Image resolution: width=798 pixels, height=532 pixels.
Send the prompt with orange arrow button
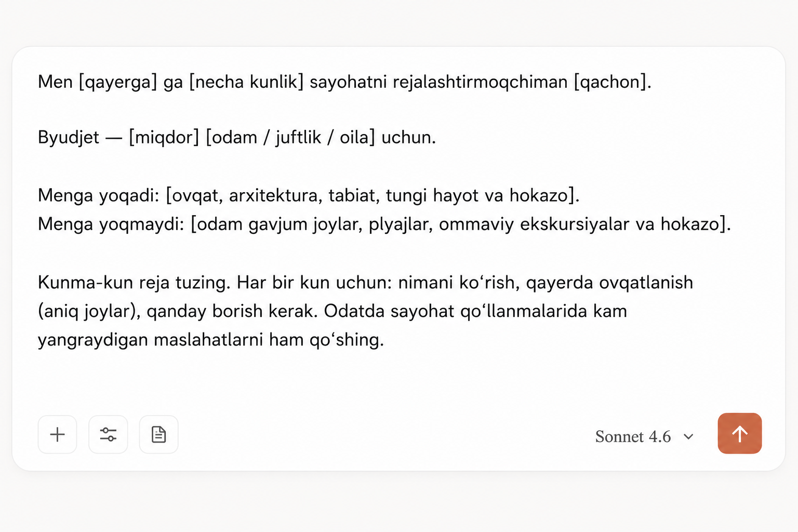pyautogui.click(x=740, y=433)
